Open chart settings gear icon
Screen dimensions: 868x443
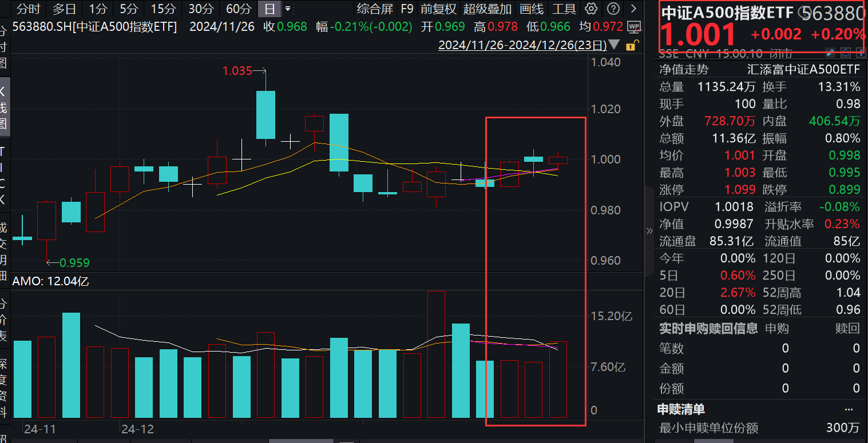coord(592,9)
